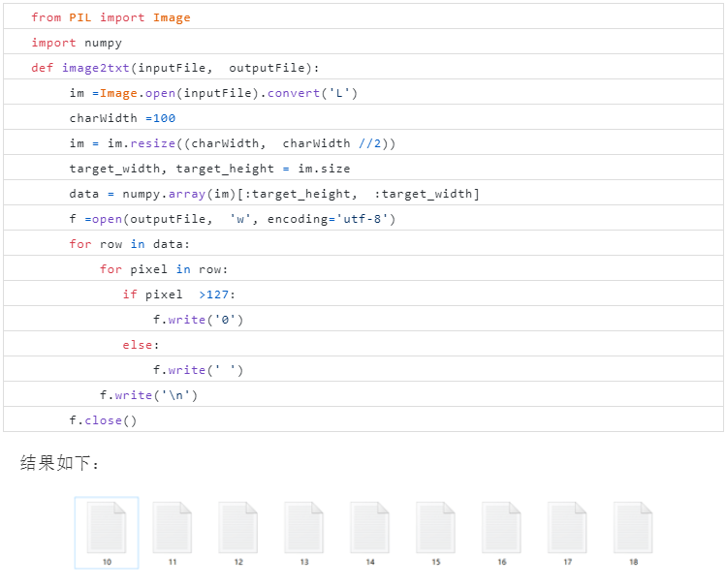
Task: Click the im.resize code line
Action: click(x=363, y=142)
